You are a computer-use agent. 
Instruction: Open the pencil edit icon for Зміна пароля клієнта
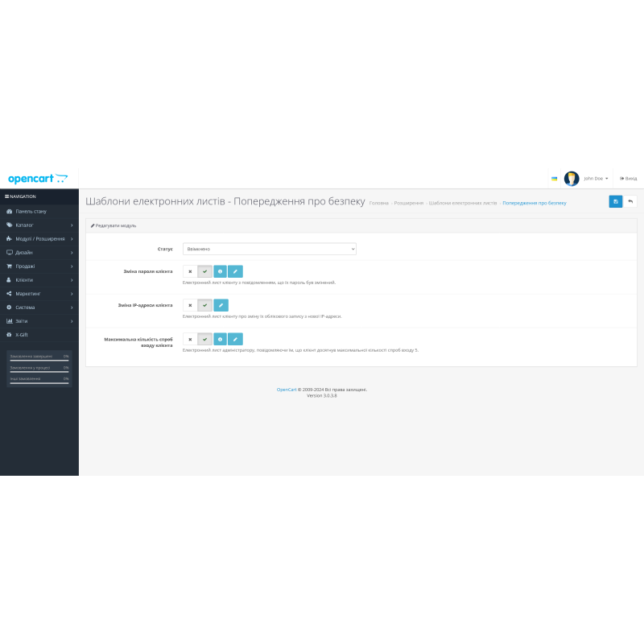coord(235,271)
